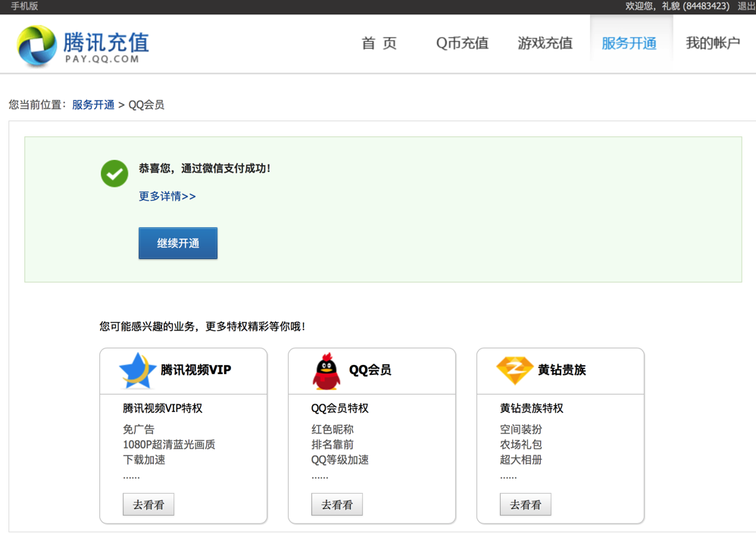Click the QQ等级加速 text
Image resolution: width=756 pixels, height=534 pixels.
click(340, 460)
